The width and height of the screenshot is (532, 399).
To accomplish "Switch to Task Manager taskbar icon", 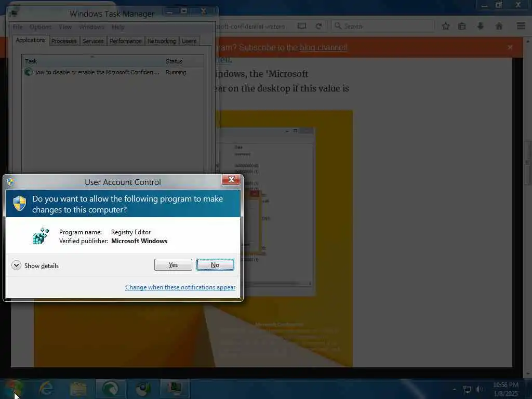I will point(175,389).
